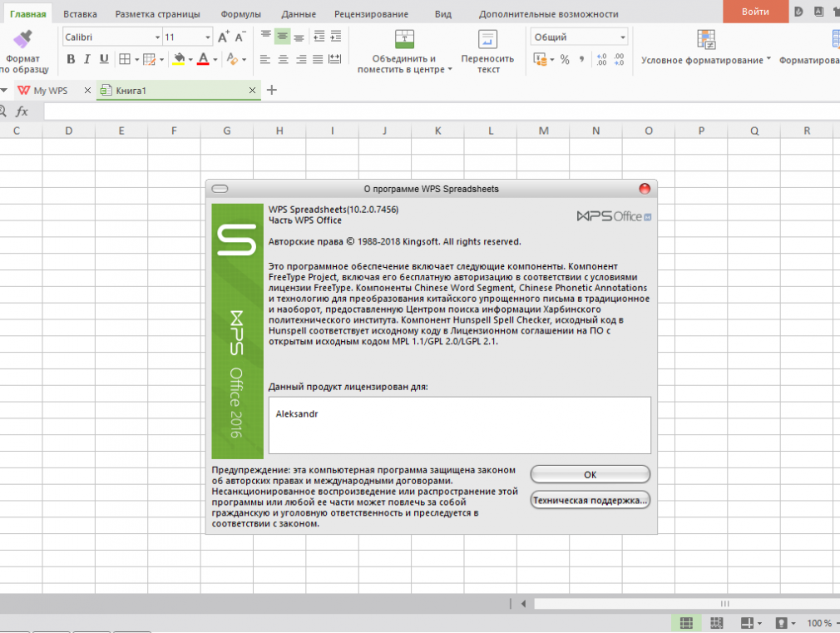Switch to page break preview icon

click(716, 623)
